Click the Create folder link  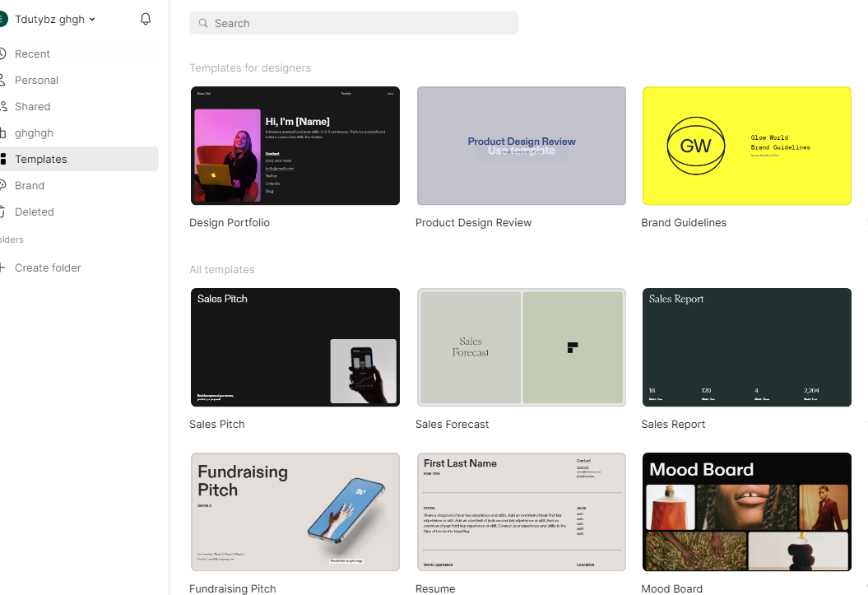[x=48, y=267]
